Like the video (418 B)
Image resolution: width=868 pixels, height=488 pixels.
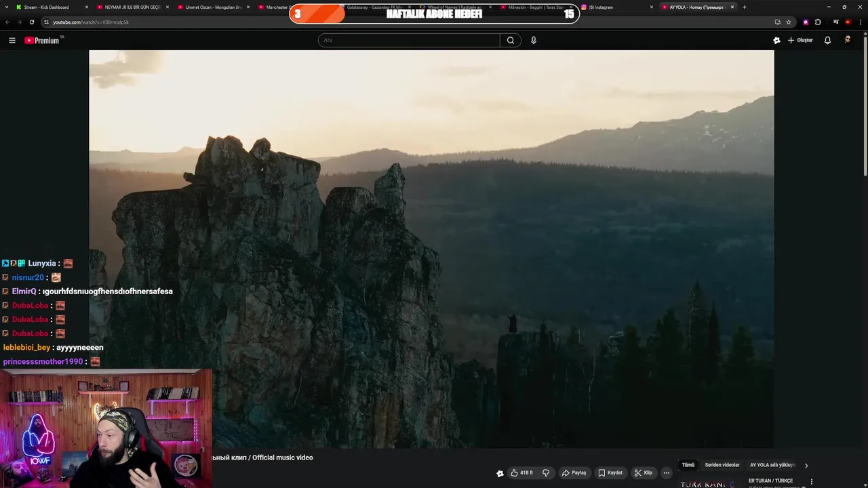[522, 473]
